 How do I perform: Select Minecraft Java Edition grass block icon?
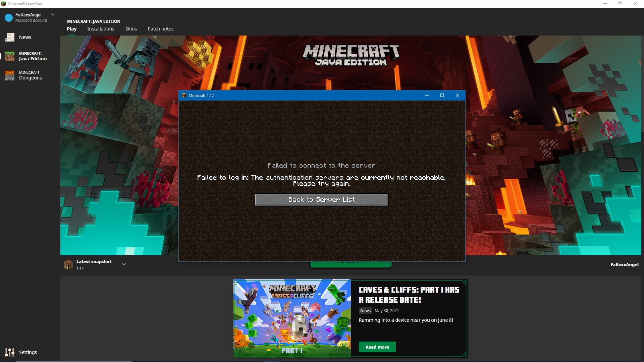pyautogui.click(x=9, y=56)
